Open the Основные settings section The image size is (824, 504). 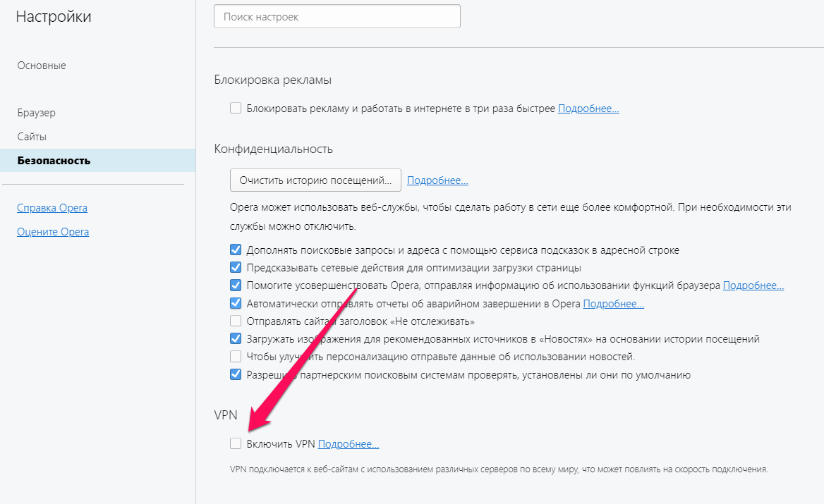pyautogui.click(x=42, y=66)
